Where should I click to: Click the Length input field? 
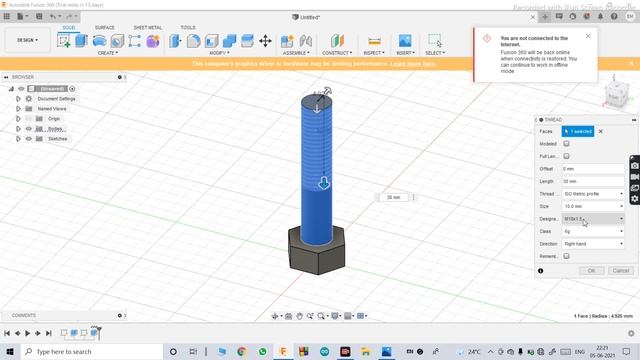pyautogui.click(x=593, y=181)
